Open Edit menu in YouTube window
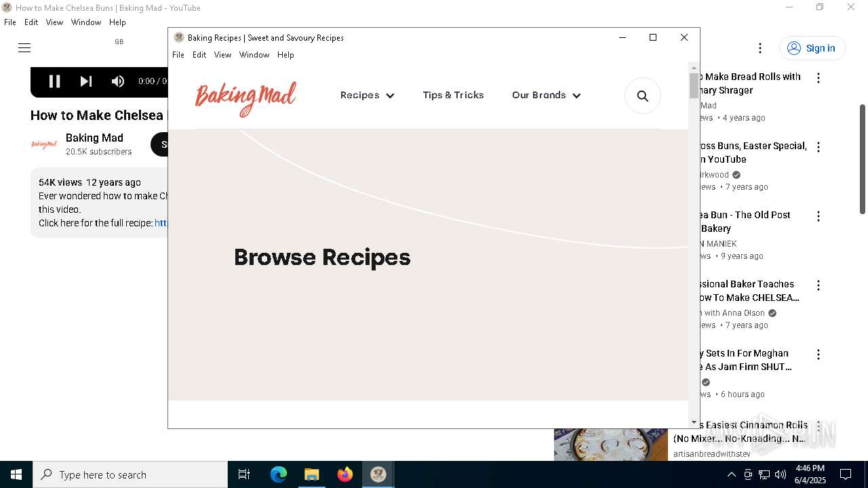Image resolution: width=868 pixels, height=488 pixels. (31, 22)
